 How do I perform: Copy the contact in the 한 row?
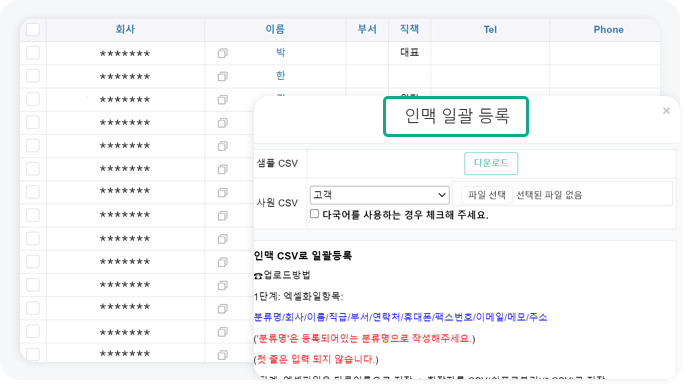click(x=223, y=76)
